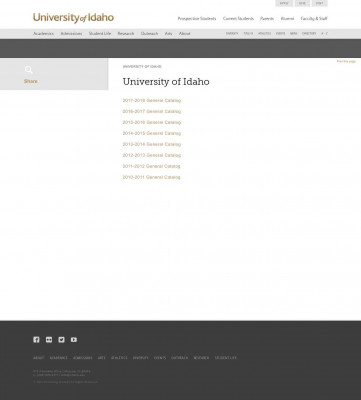Image resolution: width=361 pixels, height=400 pixels.
Task: Open Current Students audience link
Action: point(238,19)
